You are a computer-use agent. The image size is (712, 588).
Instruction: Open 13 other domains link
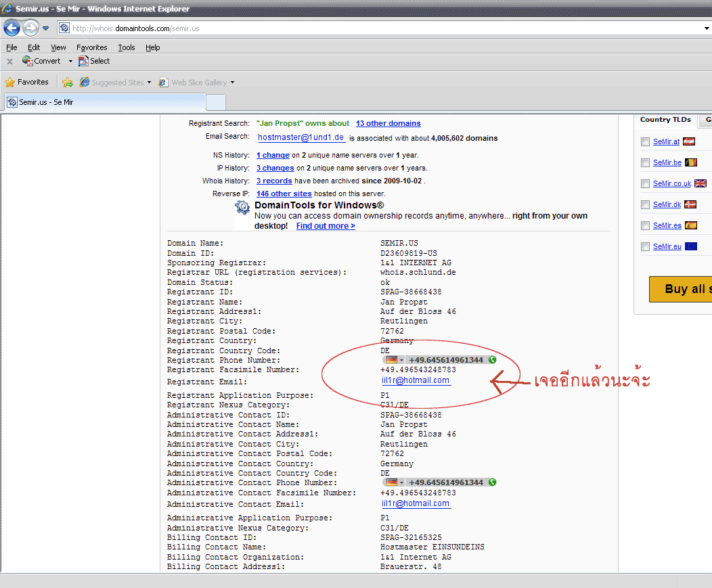tap(388, 123)
